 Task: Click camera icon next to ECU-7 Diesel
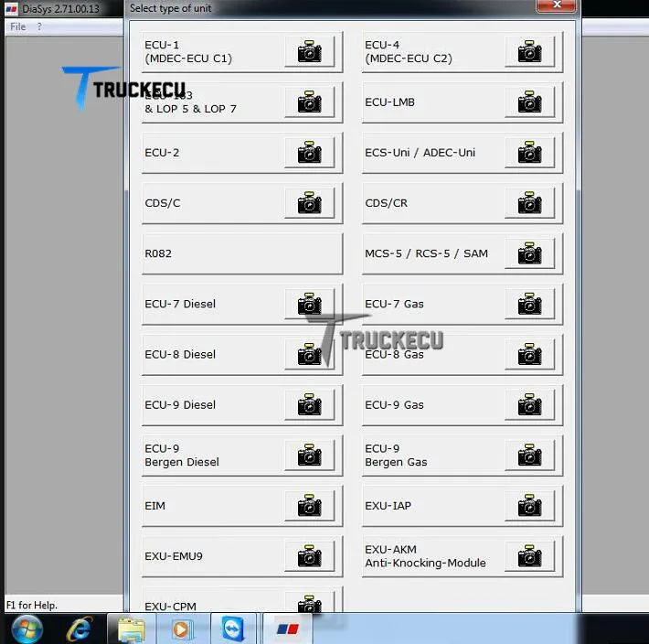pyautogui.click(x=309, y=304)
